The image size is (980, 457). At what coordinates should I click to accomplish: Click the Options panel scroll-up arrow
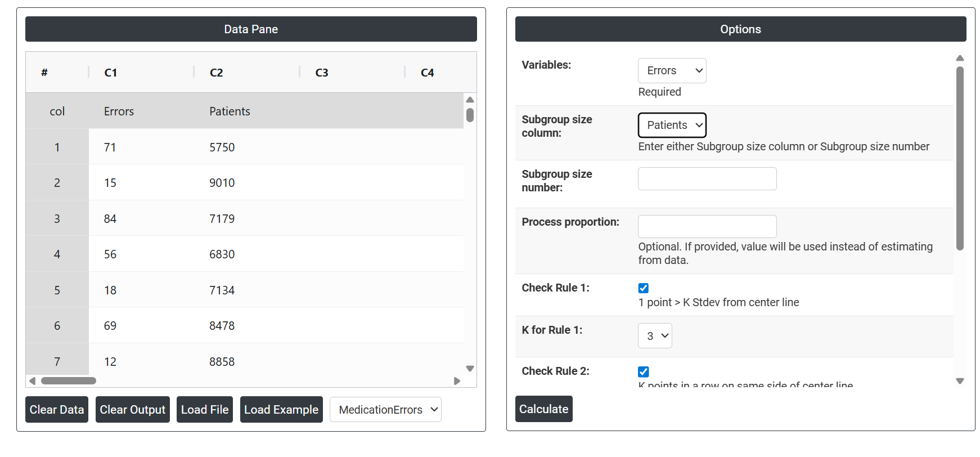(x=960, y=59)
